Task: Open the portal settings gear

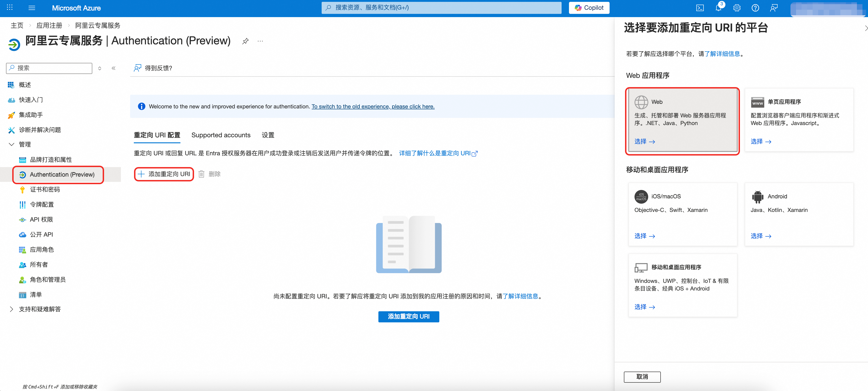Action: (737, 8)
